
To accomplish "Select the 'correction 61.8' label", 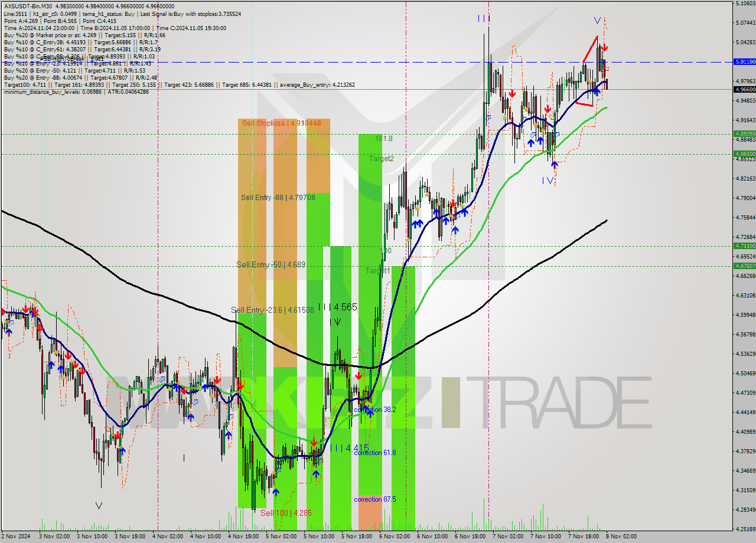I will tap(374, 452).
